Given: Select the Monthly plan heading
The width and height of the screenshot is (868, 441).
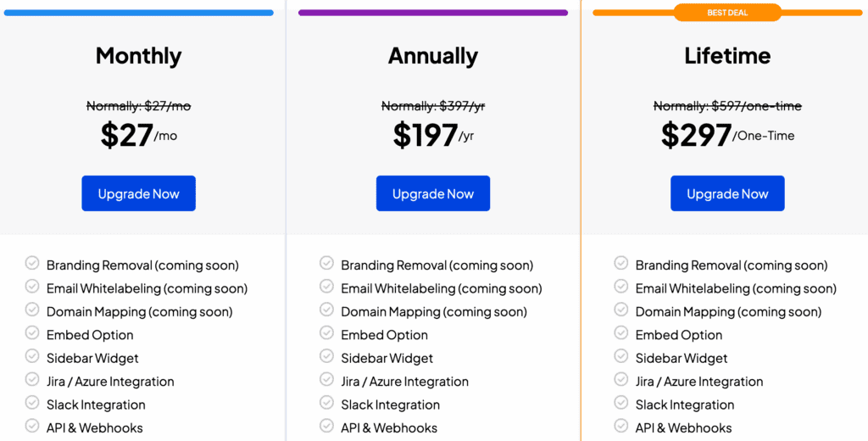Looking at the screenshot, I should point(138,56).
